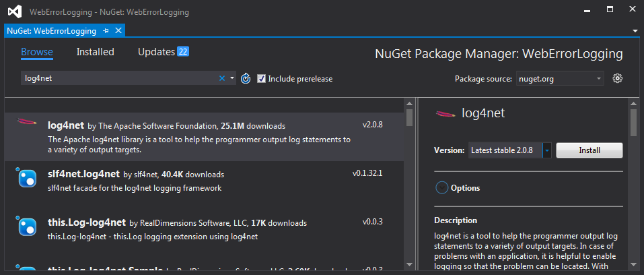The image size is (644, 275).
Task: Click the Description heading
Action: pos(456,220)
